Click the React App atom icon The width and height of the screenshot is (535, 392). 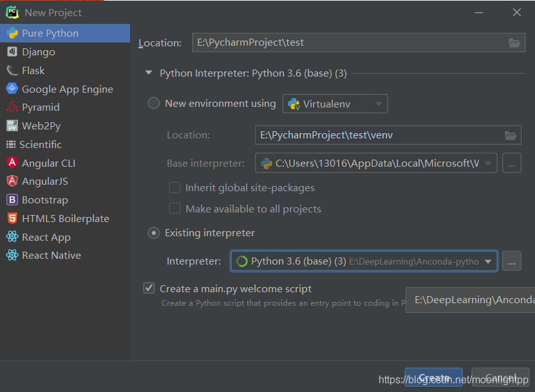[x=12, y=236]
